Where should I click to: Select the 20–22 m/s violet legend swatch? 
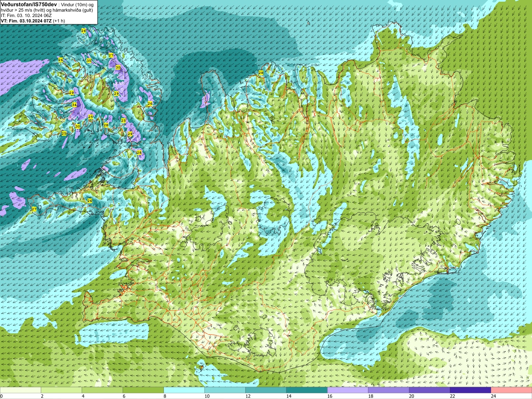coord(430,390)
